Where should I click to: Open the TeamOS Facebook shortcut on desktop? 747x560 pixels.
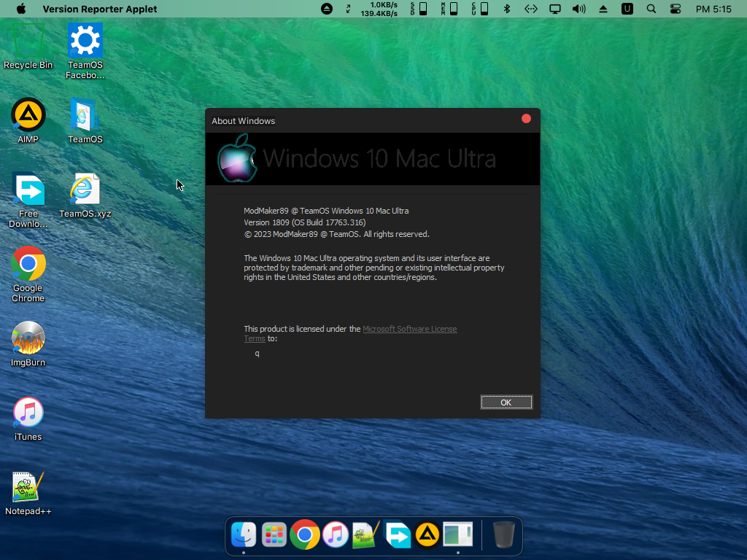click(x=85, y=52)
